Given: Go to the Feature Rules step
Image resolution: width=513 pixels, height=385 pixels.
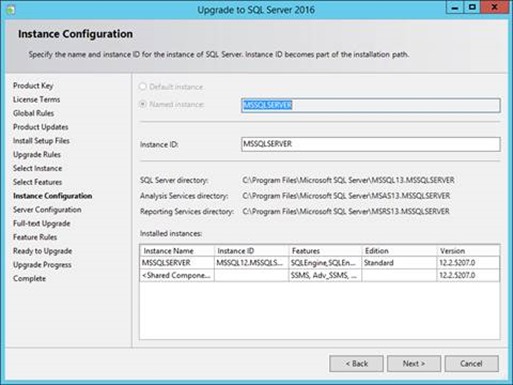Looking at the screenshot, I should tap(35, 237).
